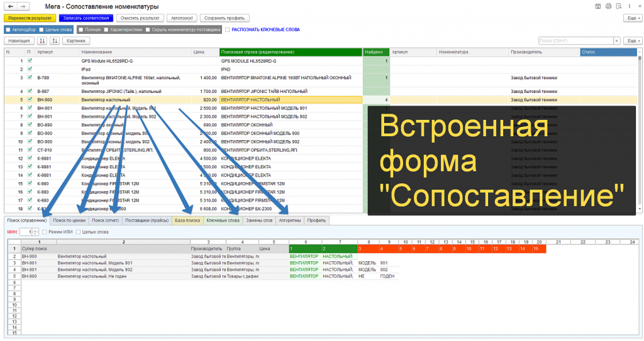Click the blue Статус column header
644x341 pixels.
point(608,52)
